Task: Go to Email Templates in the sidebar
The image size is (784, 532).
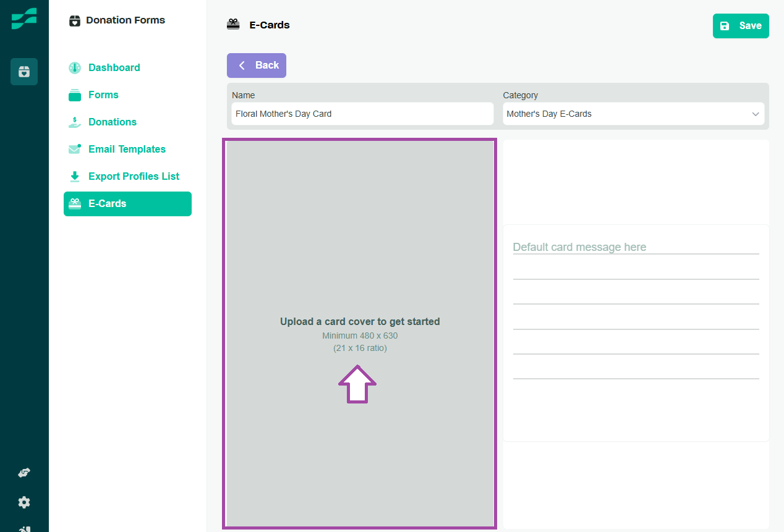Action: (127, 150)
